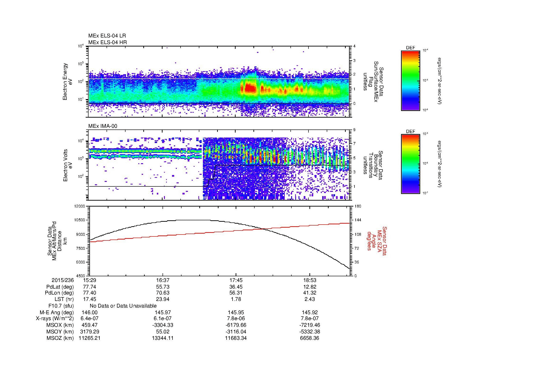Click PdLat value 36.45
Image resolution: width=555 pixels, height=392 pixels.
click(236, 287)
